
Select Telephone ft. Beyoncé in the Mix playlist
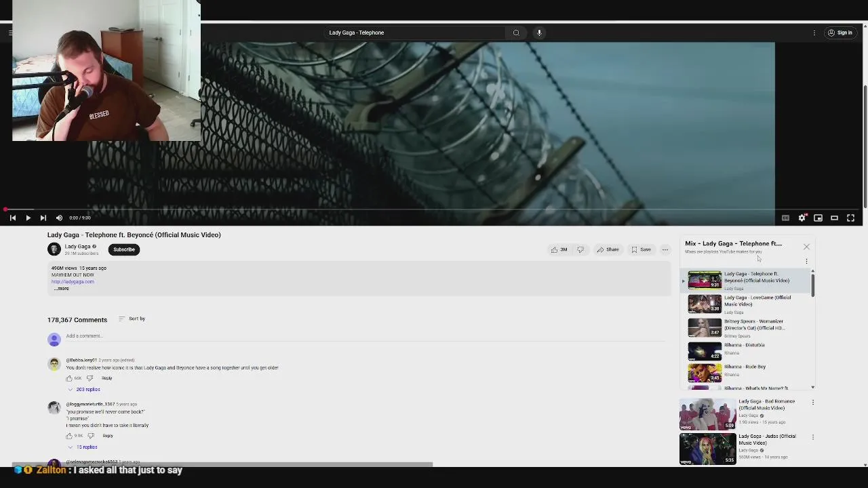click(x=746, y=281)
